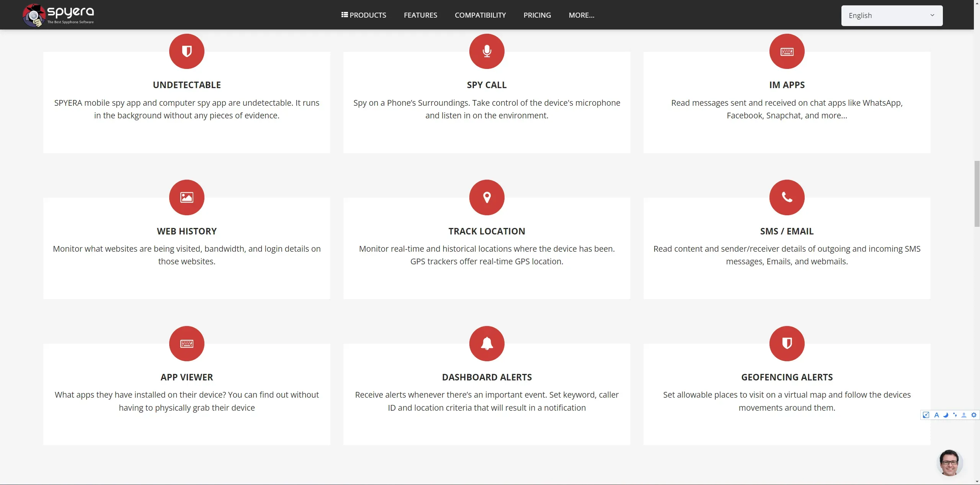Click the microphone spy call icon
The width and height of the screenshot is (980, 485).
(486, 51)
